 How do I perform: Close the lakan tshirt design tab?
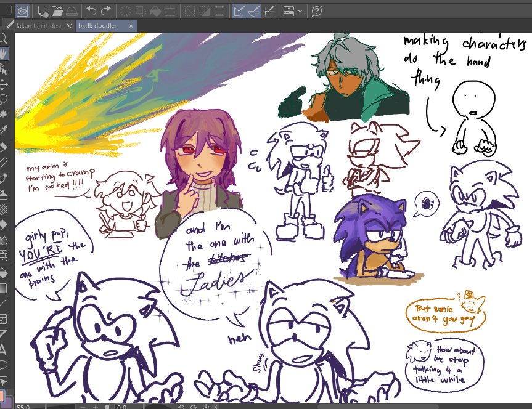pos(70,26)
